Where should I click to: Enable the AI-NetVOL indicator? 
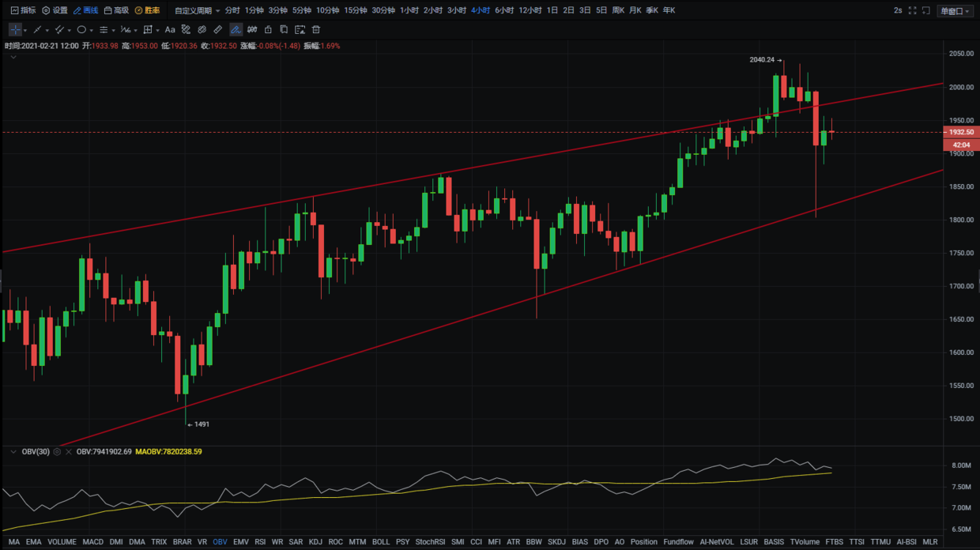pyautogui.click(x=717, y=542)
